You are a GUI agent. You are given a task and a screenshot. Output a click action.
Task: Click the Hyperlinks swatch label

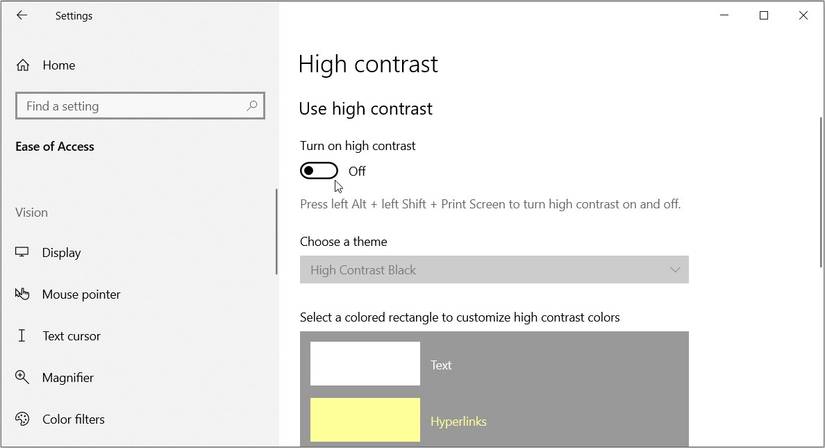pos(458,421)
